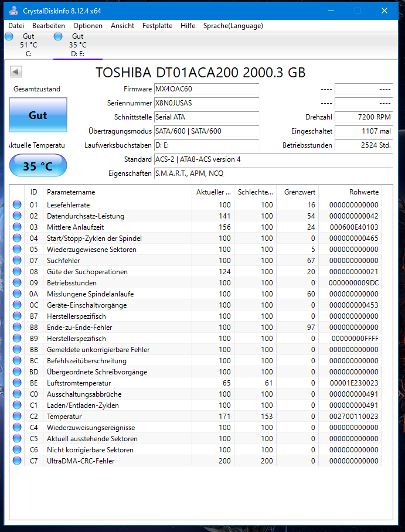Click status icon of Geräte-Einschaltvorgänge row
The height and width of the screenshot is (532, 405).
click(x=17, y=305)
